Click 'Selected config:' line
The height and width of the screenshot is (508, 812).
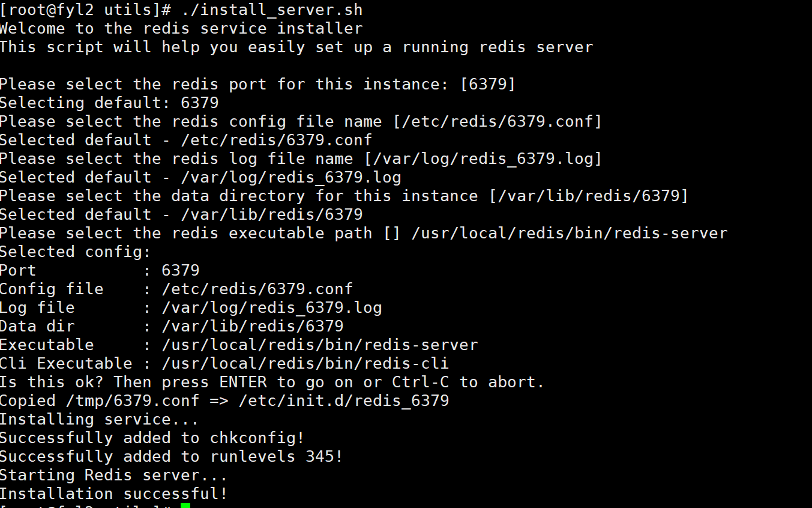[x=76, y=252]
